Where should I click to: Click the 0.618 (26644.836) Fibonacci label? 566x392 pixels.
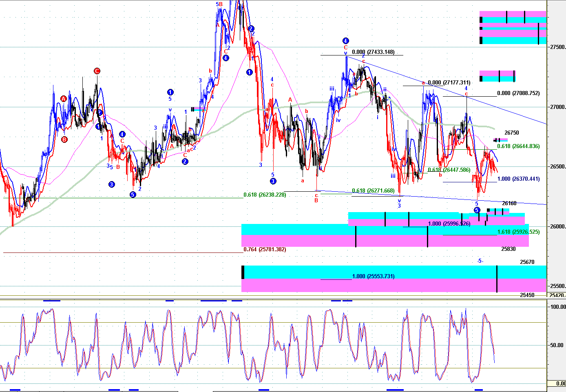pos(518,146)
